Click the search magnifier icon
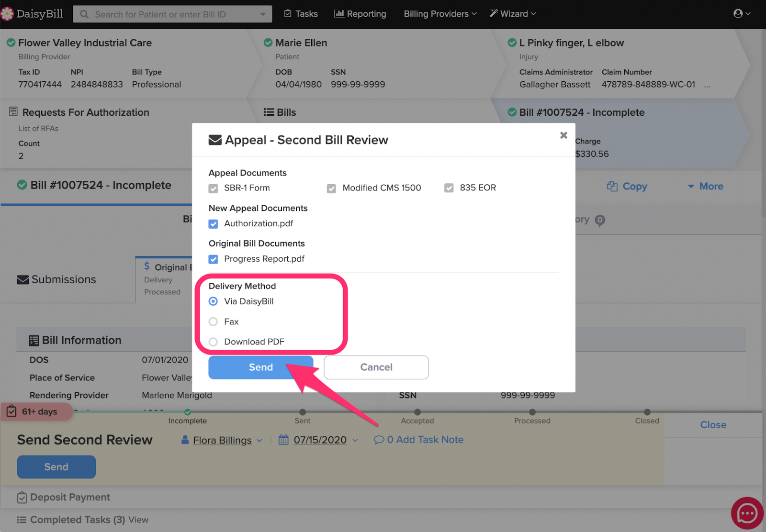Image resolution: width=766 pixels, height=532 pixels. (x=84, y=14)
